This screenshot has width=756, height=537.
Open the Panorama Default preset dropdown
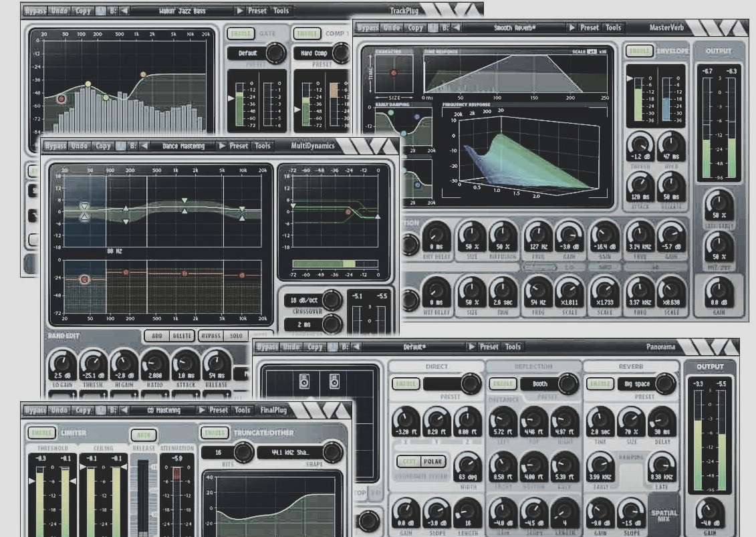[414, 347]
